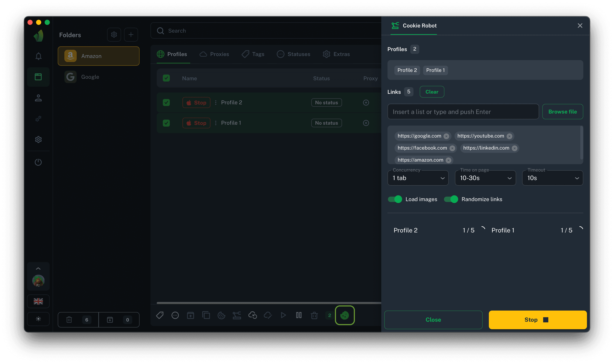Disable the Randomize links toggle
614x364 pixels.
pos(451,199)
